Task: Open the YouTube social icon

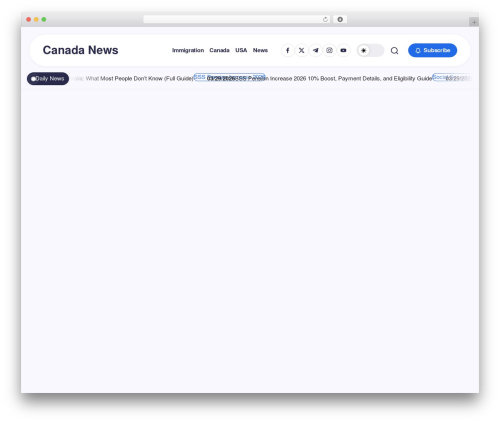Action: click(343, 50)
